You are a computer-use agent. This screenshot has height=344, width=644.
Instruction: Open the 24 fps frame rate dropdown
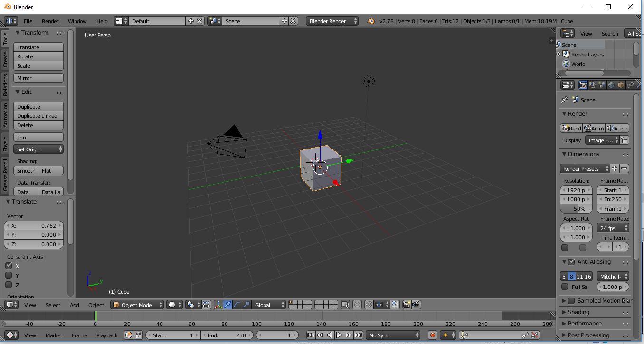[x=613, y=228]
